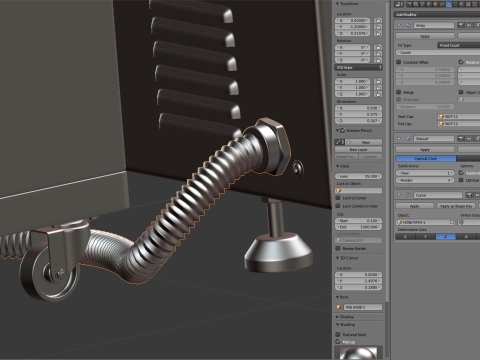Disable the Matcap checkbox
Image resolution: width=480 pixels, height=360 pixels.
[x=338, y=342]
